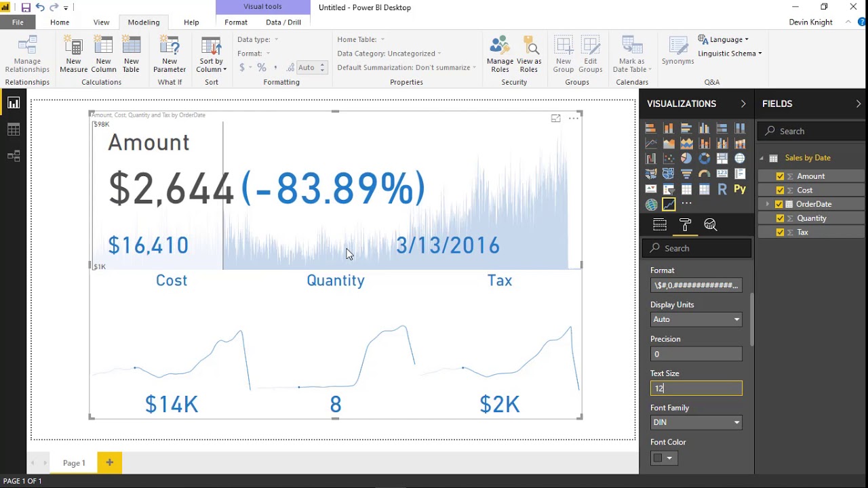Open the Fields well tab in Visualizations
The height and width of the screenshot is (488, 868).
click(x=660, y=225)
